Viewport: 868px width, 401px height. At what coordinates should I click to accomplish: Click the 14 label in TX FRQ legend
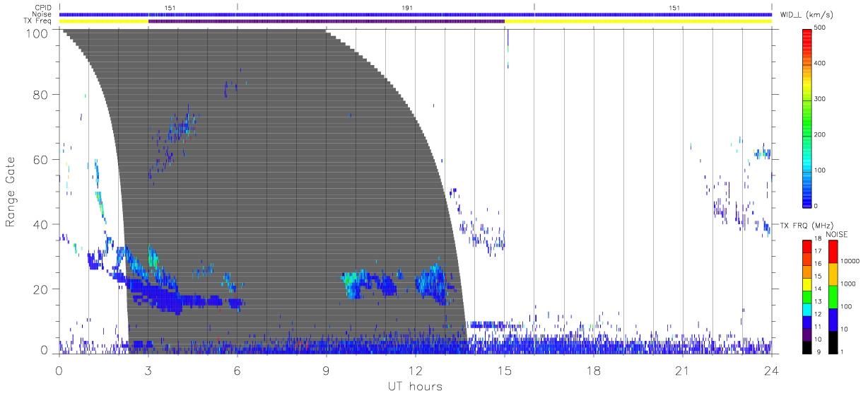click(x=817, y=288)
